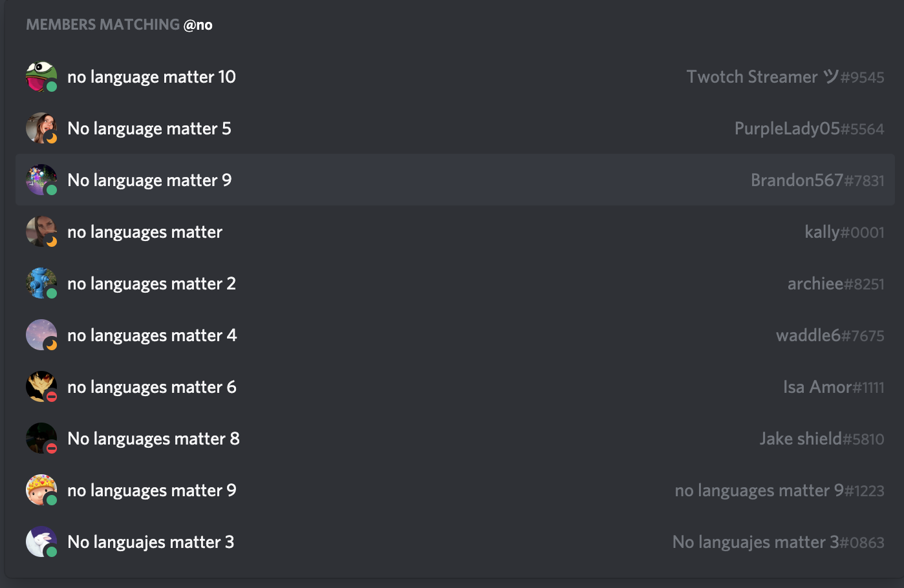The image size is (904, 588).
Task: Click username Isa Amor#1111
Action: click(x=833, y=387)
